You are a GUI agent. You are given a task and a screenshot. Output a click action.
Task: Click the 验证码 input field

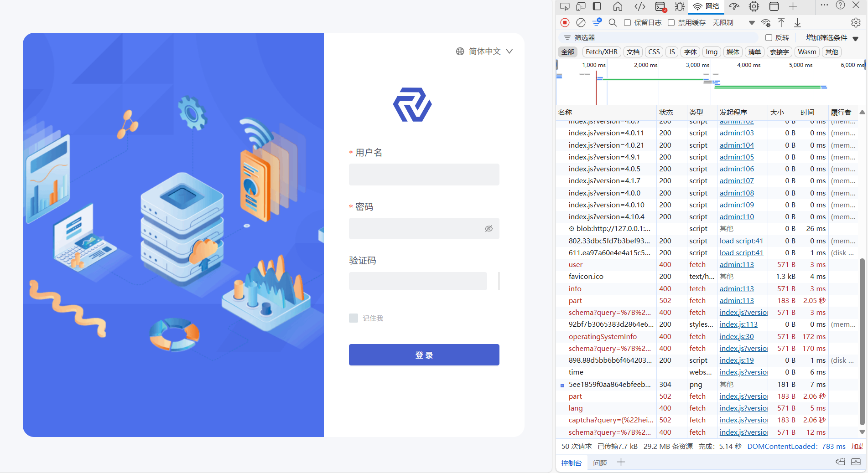pos(418,281)
